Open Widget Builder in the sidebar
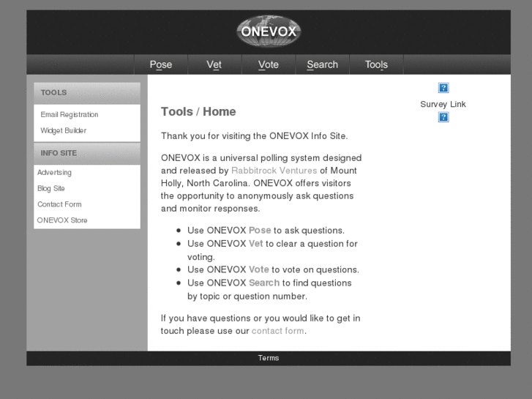Image resolution: width=532 pixels, height=399 pixels. (x=64, y=130)
